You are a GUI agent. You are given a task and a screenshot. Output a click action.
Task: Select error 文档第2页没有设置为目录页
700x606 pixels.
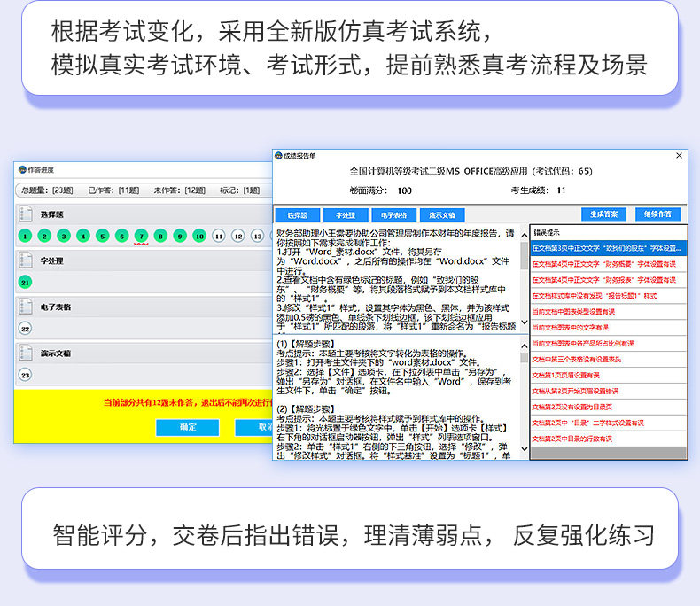click(608, 407)
